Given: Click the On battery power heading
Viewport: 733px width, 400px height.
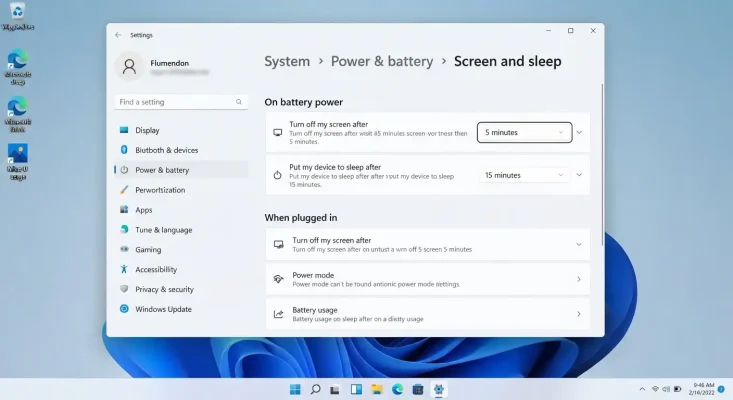Looking at the screenshot, I should (303, 102).
